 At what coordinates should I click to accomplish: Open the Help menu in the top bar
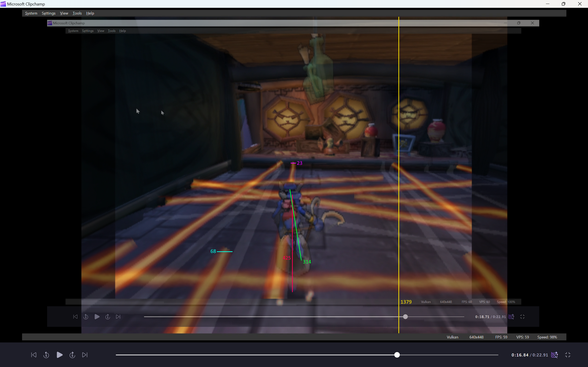pyautogui.click(x=90, y=13)
